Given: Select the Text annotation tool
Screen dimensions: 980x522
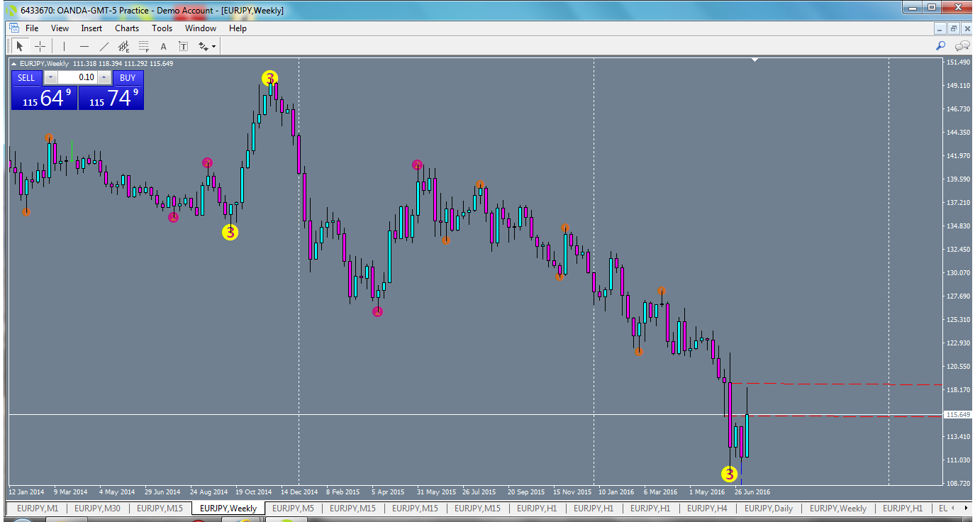Looking at the screenshot, I should point(162,45).
